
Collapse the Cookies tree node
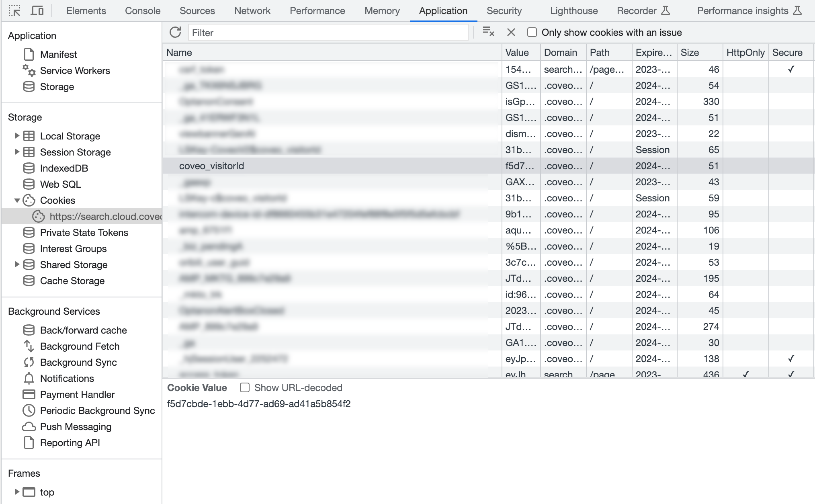pyautogui.click(x=16, y=200)
